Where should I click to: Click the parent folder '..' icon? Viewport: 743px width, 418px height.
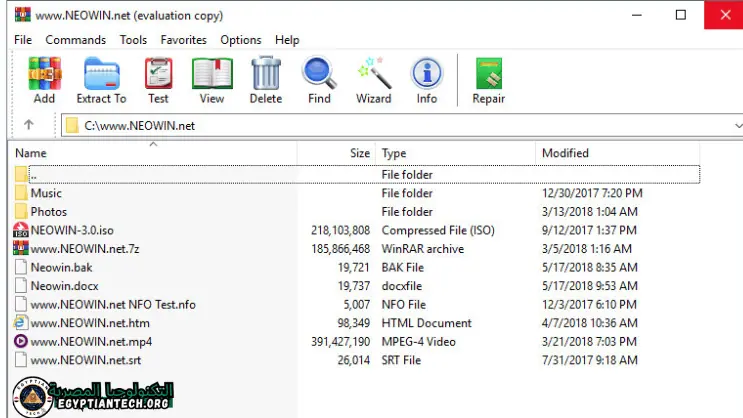(21, 174)
